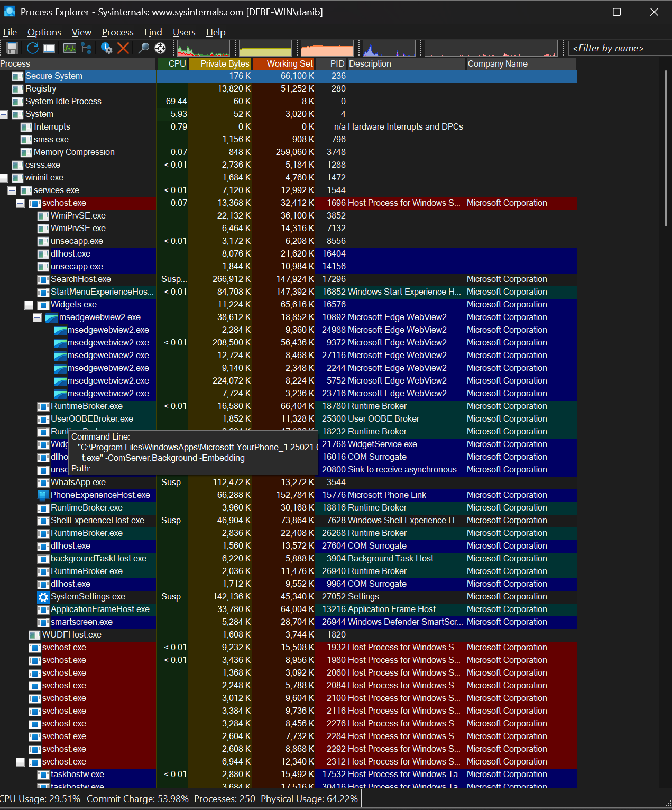672x810 pixels.
Task: Click the Save toolbar icon
Action: click(12, 48)
